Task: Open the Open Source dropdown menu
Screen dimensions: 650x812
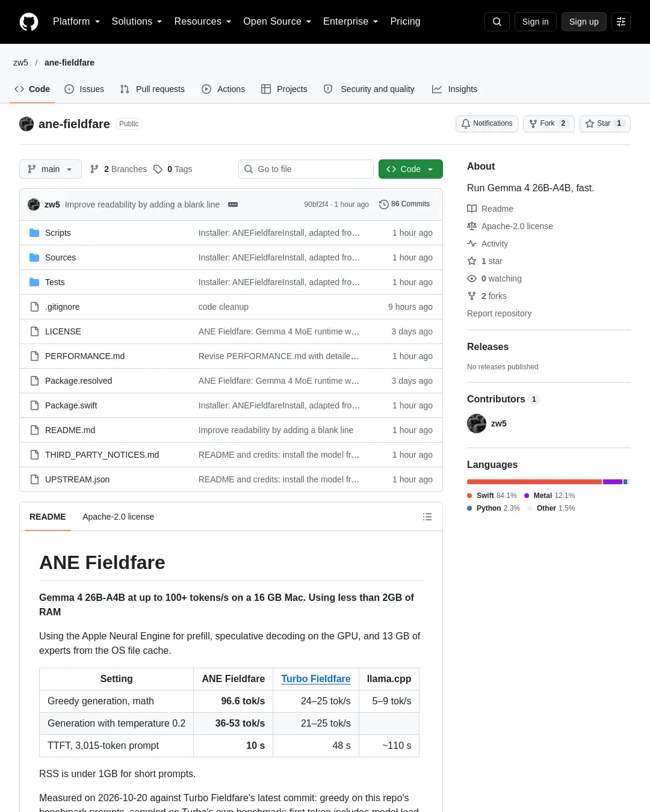Action: [277, 22]
